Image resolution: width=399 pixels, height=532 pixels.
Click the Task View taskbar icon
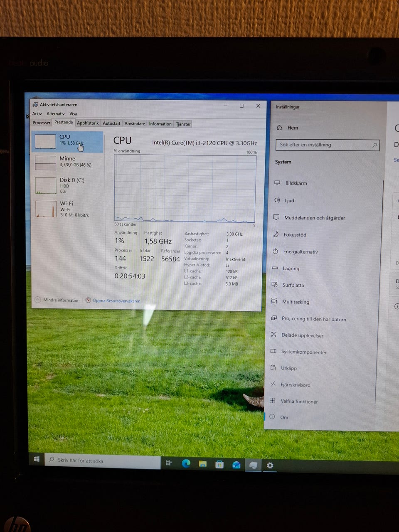coord(169,463)
